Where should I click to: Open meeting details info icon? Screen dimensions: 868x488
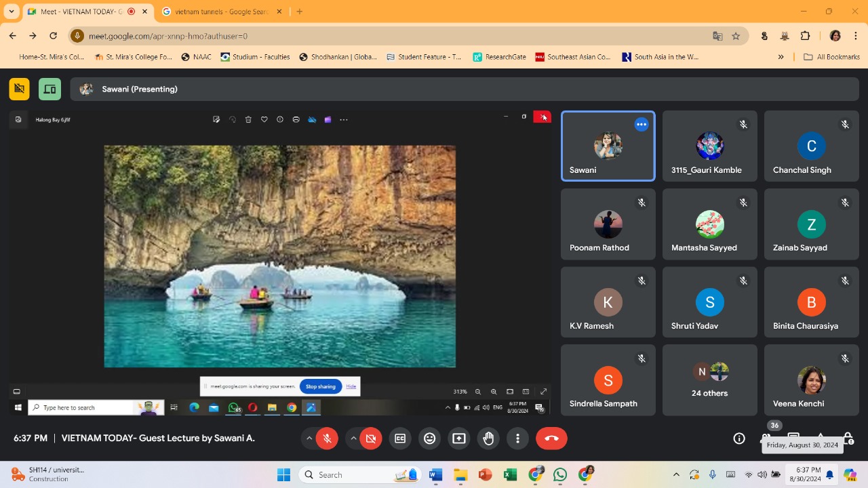[739, 439]
